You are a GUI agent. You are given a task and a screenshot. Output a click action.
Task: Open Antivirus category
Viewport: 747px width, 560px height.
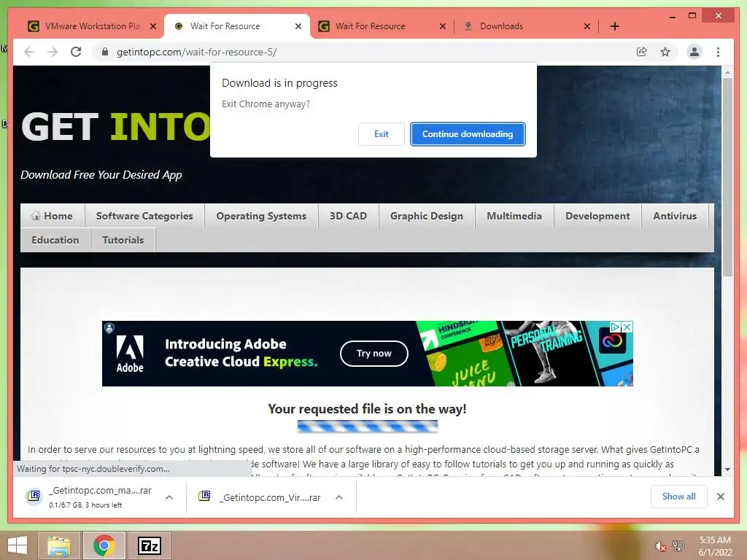tap(675, 216)
